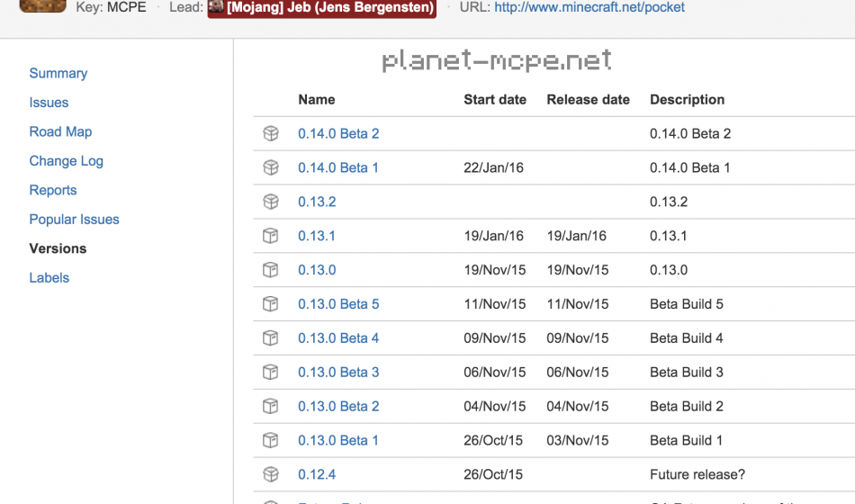Select the Labels sidebar item
This screenshot has height=504, width=855.
coord(49,278)
